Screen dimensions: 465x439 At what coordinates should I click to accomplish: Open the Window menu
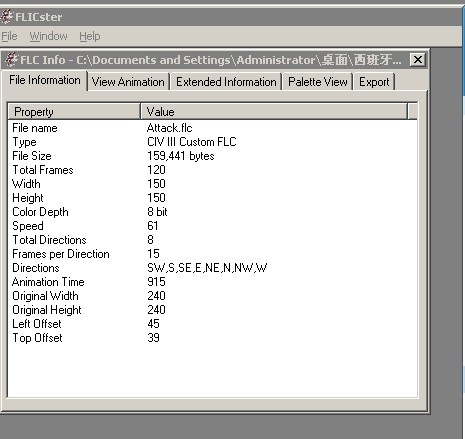[48, 36]
